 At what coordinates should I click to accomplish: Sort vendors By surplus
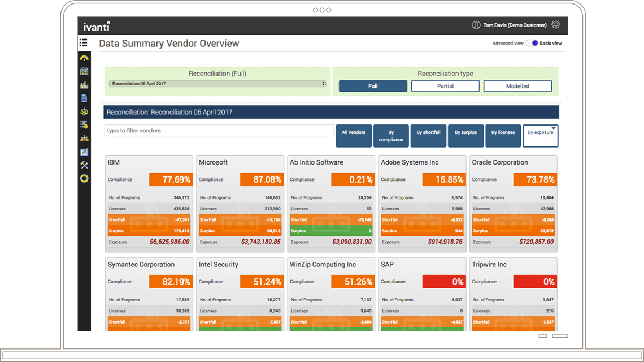pyautogui.click(x=465, y=136)
